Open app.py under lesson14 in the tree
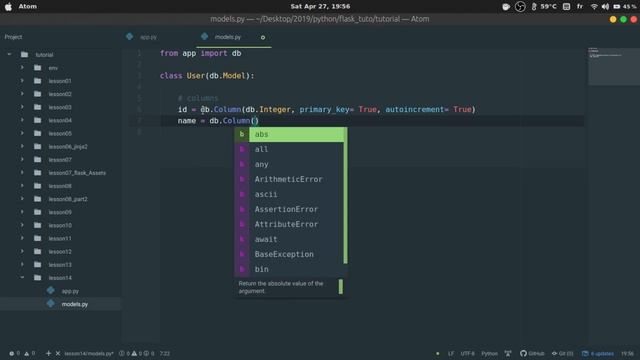This screenshot has height=360, width=640. [x=70, y=291]
